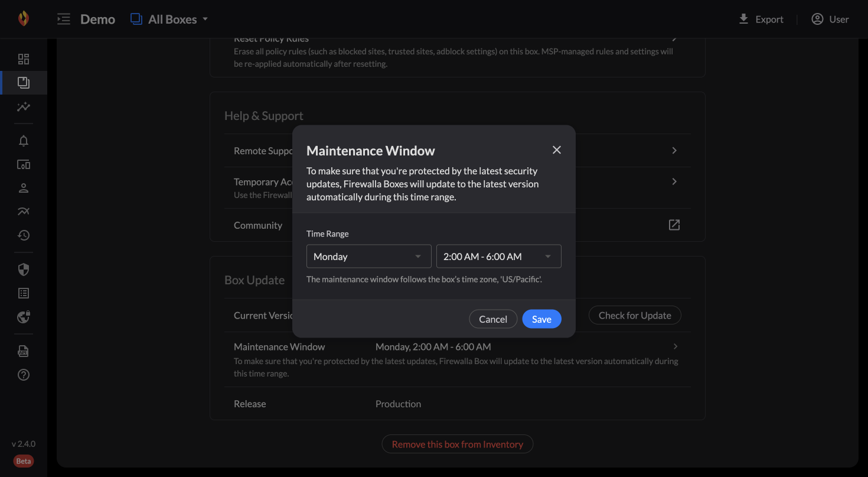Open the Rules shield icon in sidebar
868x477 pixels.
coord(24,270)
